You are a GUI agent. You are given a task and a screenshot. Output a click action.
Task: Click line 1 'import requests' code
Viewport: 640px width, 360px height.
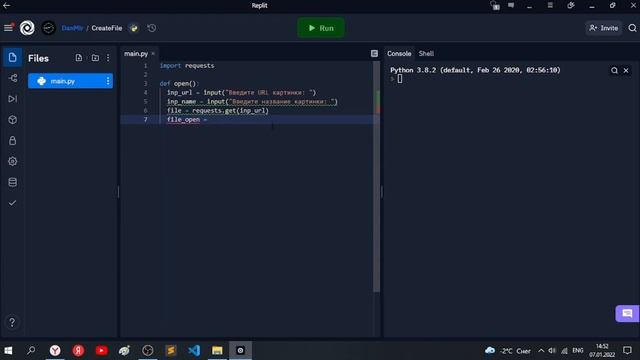tap(187, 65)
